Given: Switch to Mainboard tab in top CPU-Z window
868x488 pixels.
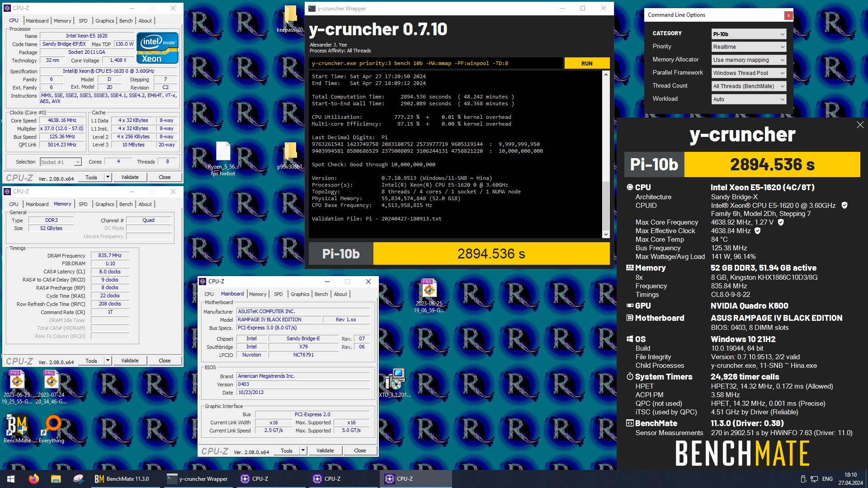Looking at the screenshot, I should pyautogui.click(x=37, y=21).
